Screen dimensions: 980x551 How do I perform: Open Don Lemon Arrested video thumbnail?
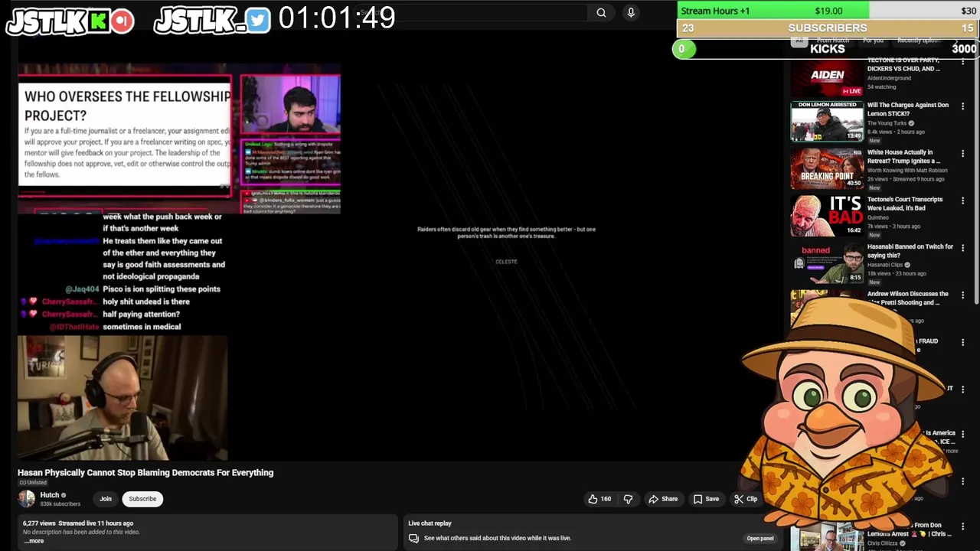(827, 121)
